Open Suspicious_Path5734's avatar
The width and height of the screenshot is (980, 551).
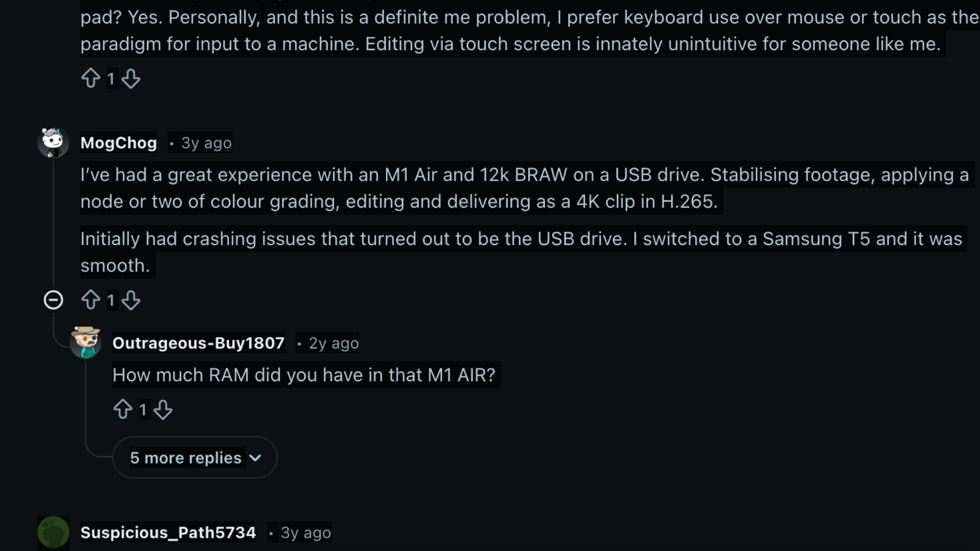coord(53,532)
